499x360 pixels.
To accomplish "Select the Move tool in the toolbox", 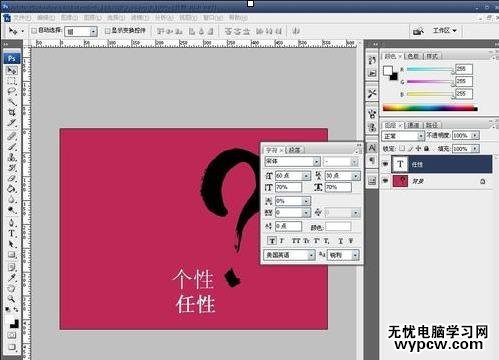I will click(x=12, y=71).
